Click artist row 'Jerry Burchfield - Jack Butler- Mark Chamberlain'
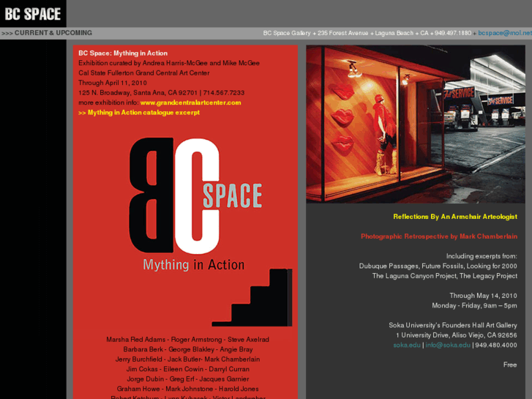The height and width of the screenshot is (399, 532). coord(187,359)
